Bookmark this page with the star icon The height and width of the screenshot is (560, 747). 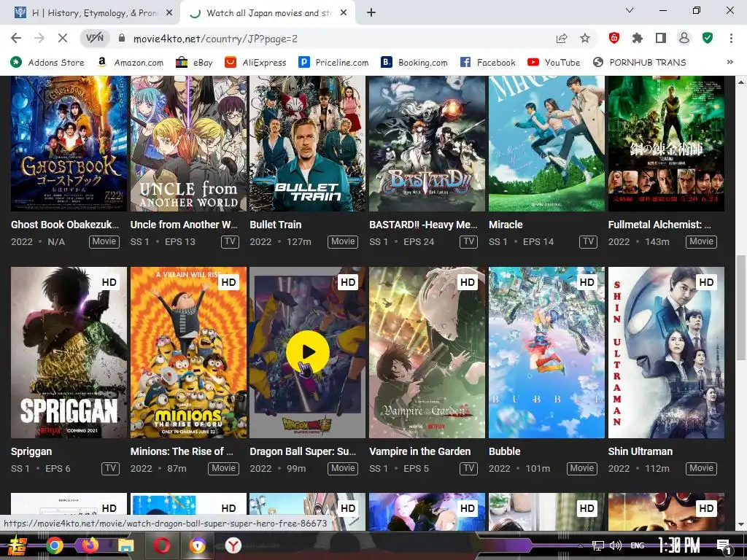click(585, 39)
